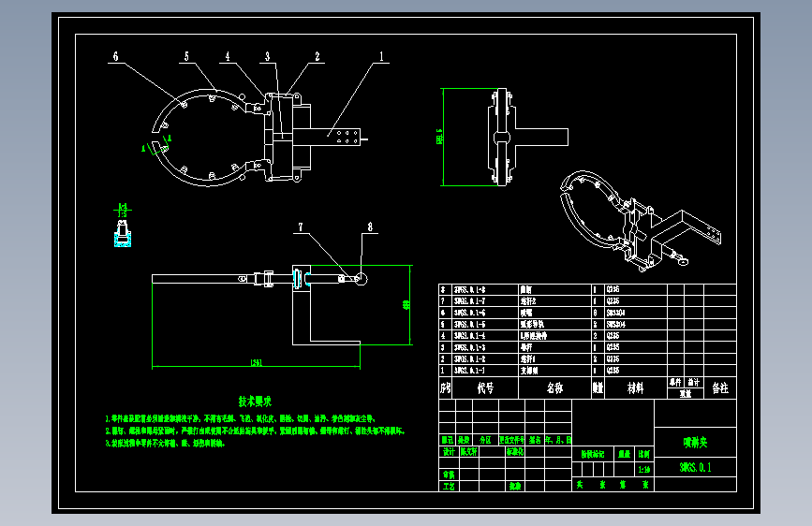Click the 备注 column header
This screenshot has width=812, height=526.
click(x=720, y=387)
